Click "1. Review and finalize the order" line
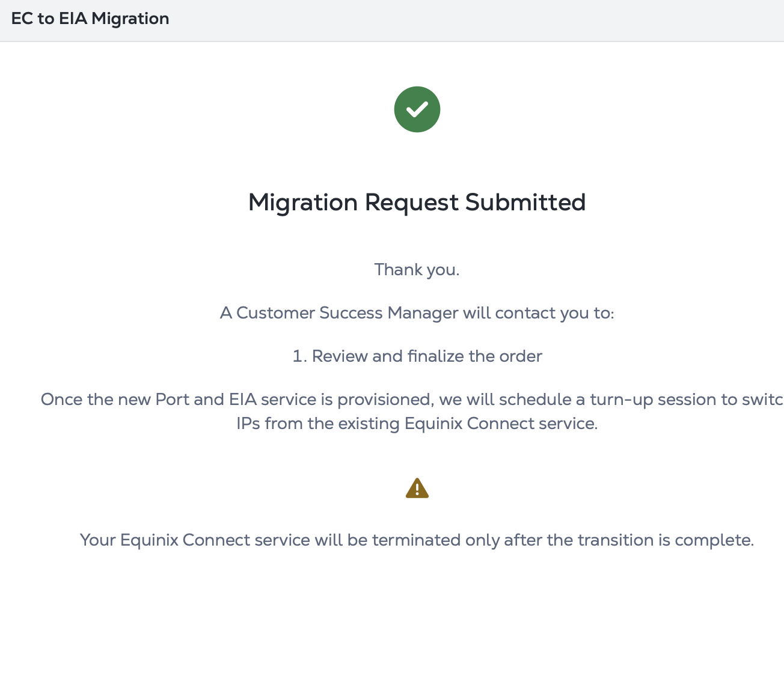 417,356
